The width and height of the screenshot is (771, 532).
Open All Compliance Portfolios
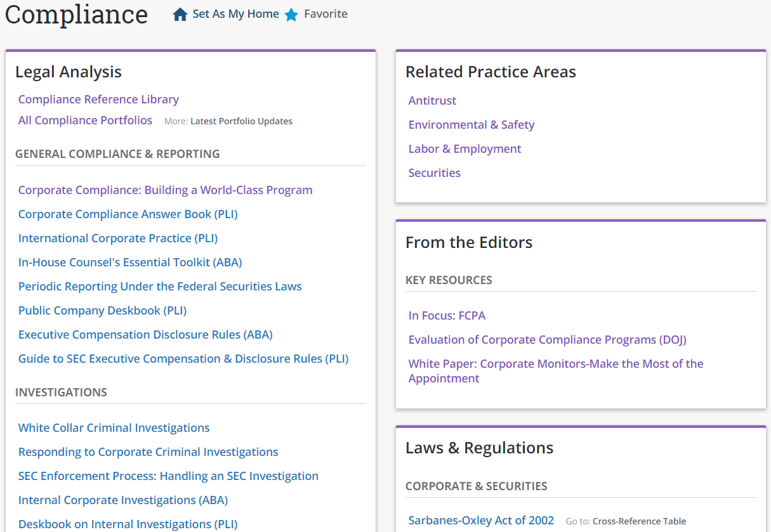coord(85,120)
